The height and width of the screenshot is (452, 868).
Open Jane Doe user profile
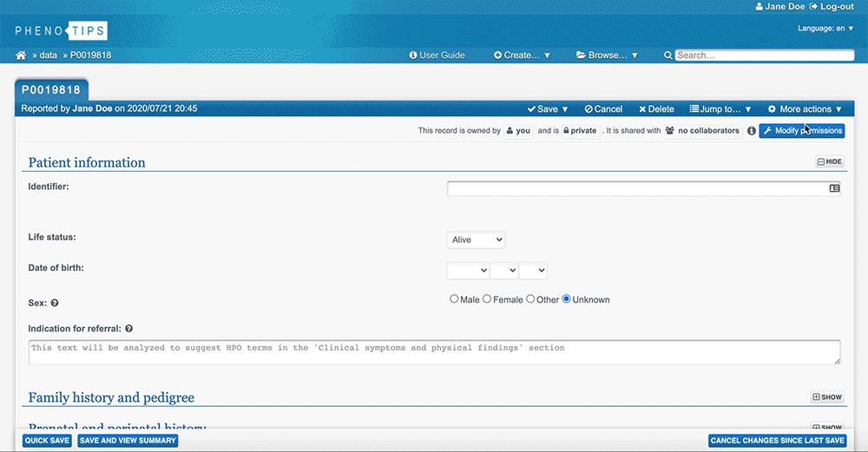point(780,7)
